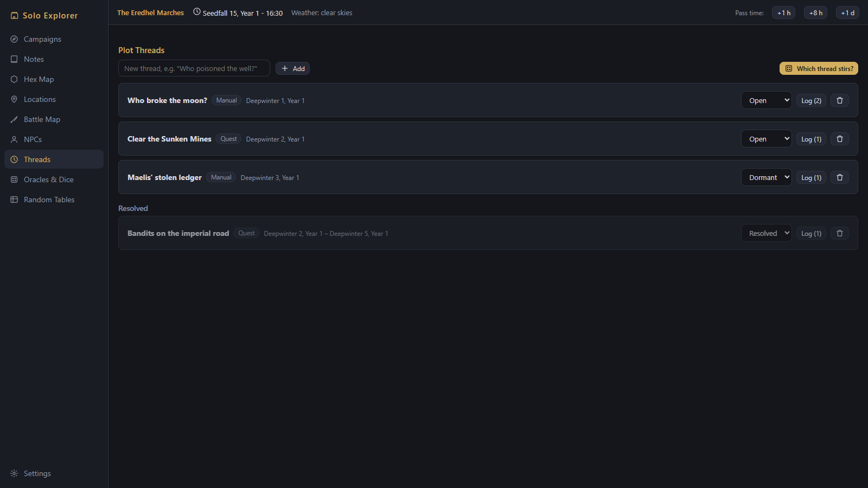Pass time by +1 h
Screen dimensions: 868x488
pos(783,12)
